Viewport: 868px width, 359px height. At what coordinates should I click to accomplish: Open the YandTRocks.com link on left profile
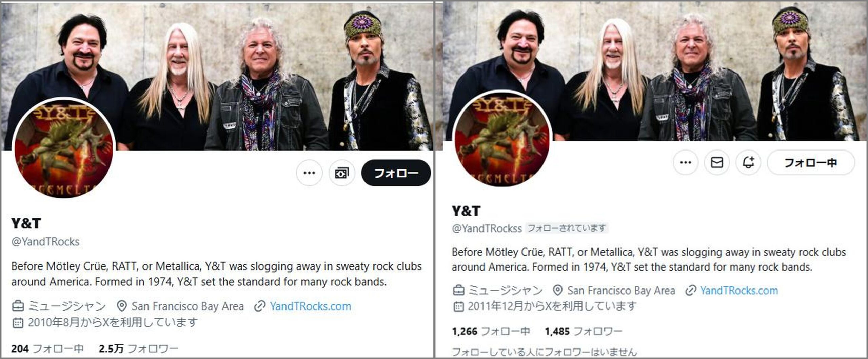tap(310, 306)
